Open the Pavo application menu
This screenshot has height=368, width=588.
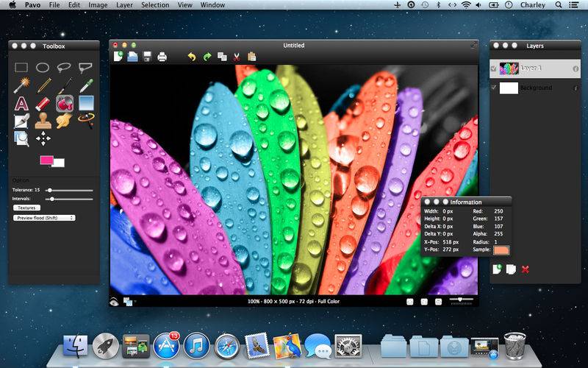click(x=32, y=5)
